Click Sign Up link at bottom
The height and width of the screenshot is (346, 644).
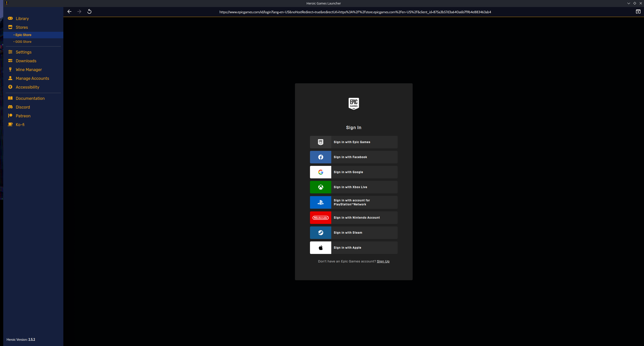pyautogui.click(x=383, y=261)
